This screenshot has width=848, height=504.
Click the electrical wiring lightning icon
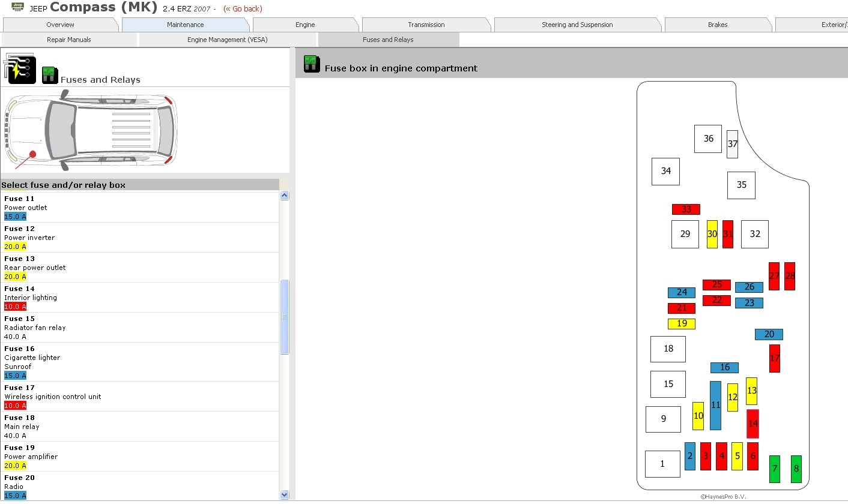pyautogui.click(x=20, y=68)
